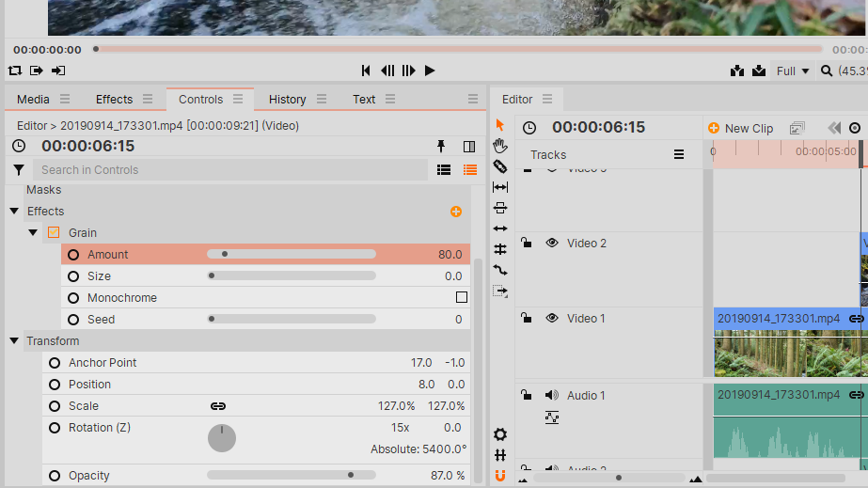The height and width of the screenshot is (488, 868).
Task: Start playback with the Play button
Action: (x=430, y=71)
